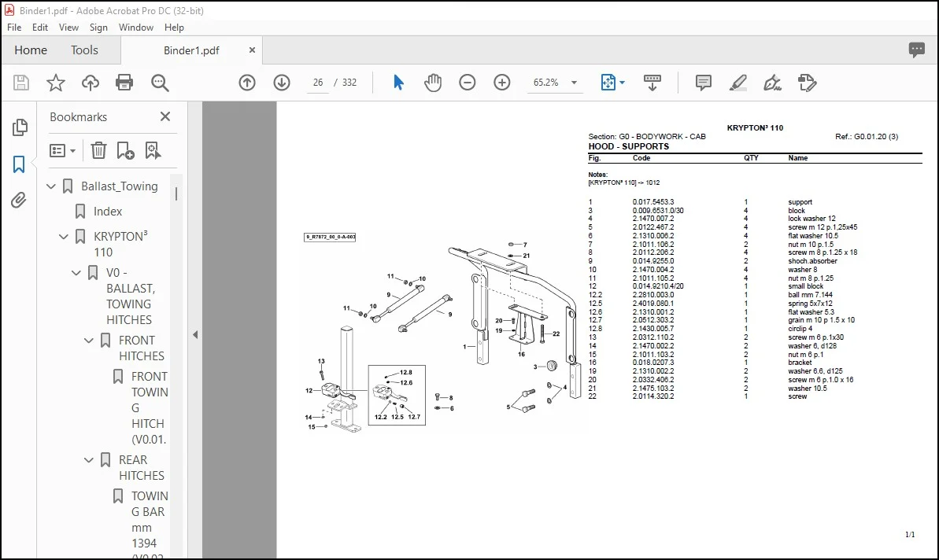
Task: Open the View menu
Action: click(68, 28)
